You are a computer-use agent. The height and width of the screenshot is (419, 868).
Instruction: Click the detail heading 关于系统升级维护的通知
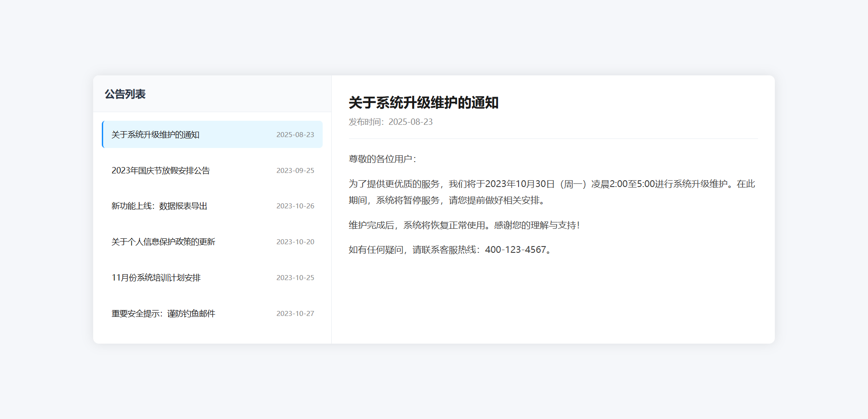[x=423, y=103]
